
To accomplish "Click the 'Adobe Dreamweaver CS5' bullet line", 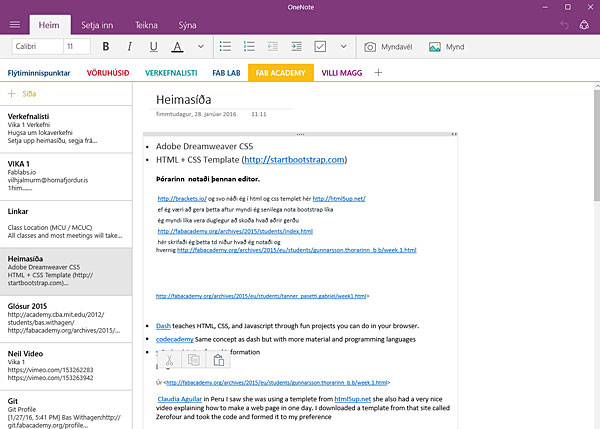I will pyautogui.click(x=204, y=146).
